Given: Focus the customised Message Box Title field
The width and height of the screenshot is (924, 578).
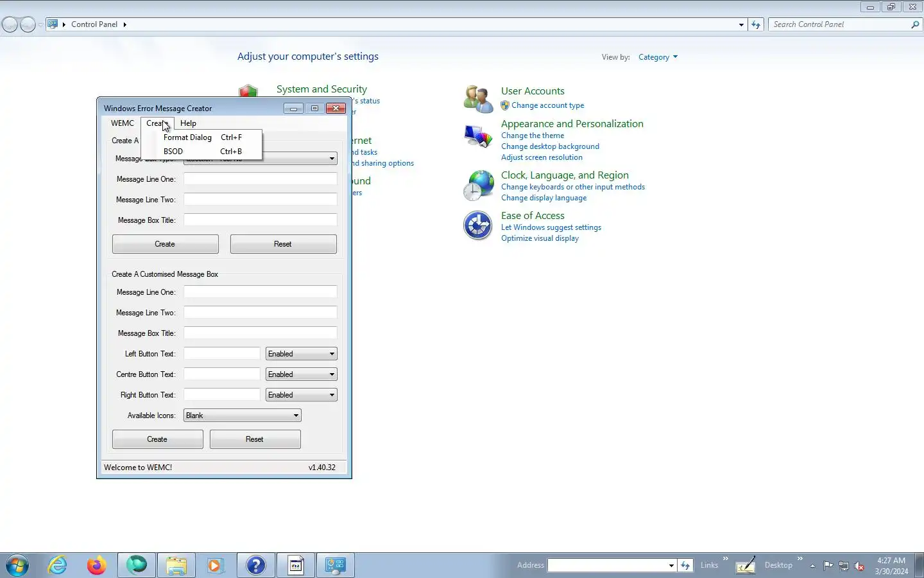Looking at the screenshot, I should point(261,333).
